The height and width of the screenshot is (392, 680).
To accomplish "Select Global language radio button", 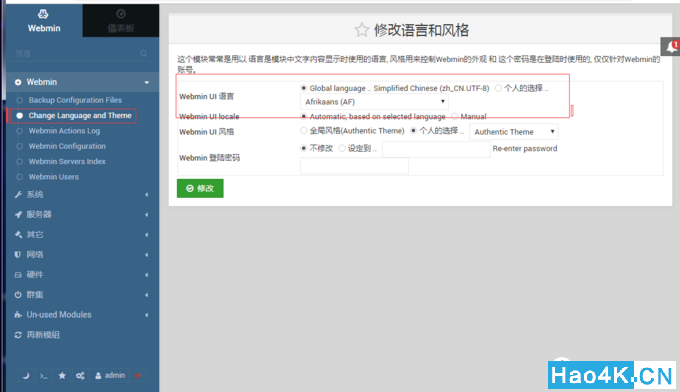I will [304, 88].
